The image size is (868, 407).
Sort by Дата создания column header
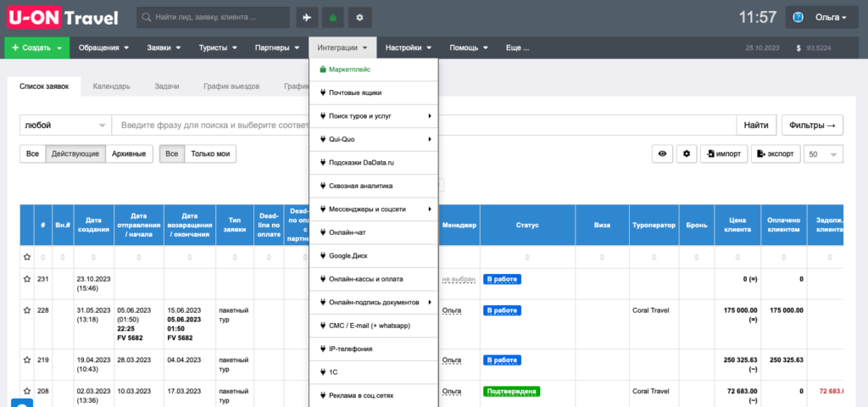pyautogui.click(x=93, y=225)
